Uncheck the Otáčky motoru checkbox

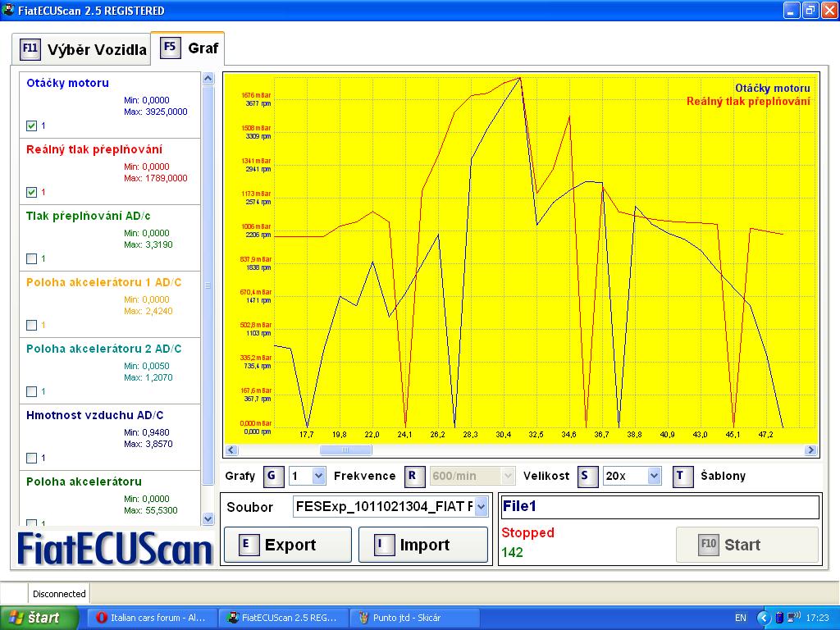pyautogui.click(x=32, y=126)
